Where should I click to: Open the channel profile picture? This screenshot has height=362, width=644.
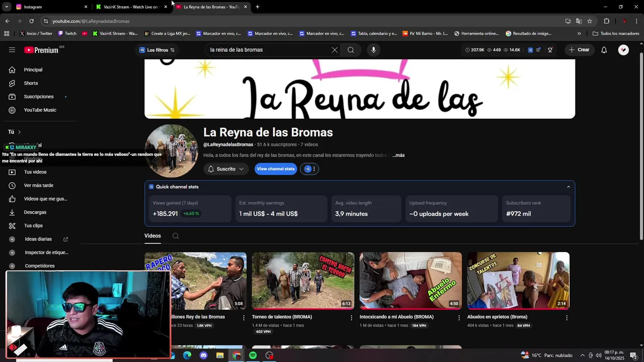click(x=171, y=151)
